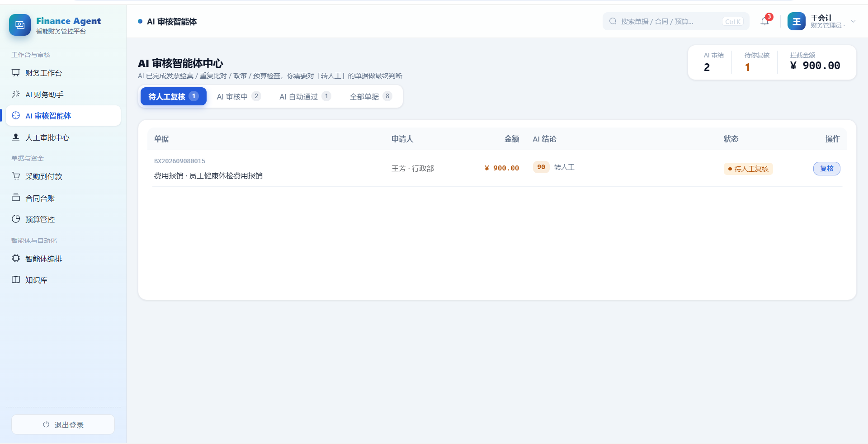868x444 pixels.
Task: Click the 转人工 conclusion text
Action: pos(564,167)
